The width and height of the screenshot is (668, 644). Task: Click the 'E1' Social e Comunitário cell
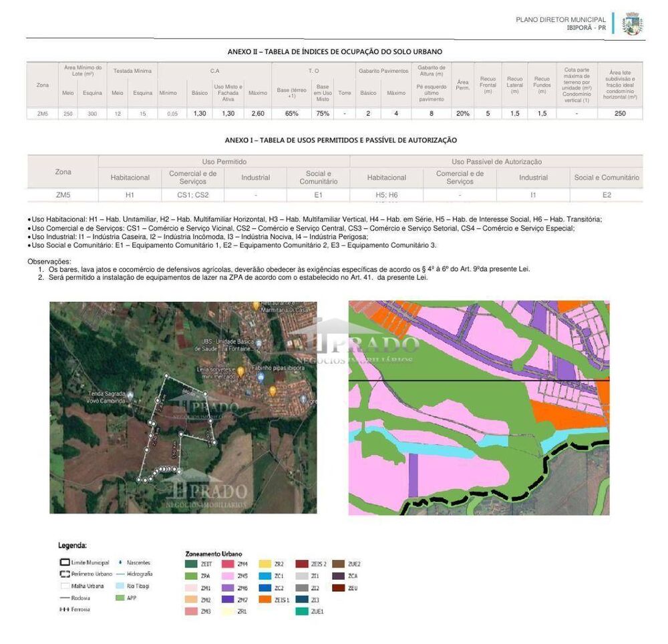[x=318, y=195]
